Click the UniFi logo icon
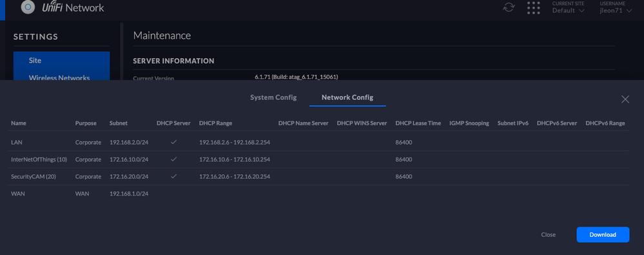644x255 pixels. click(x=28, y=7)
